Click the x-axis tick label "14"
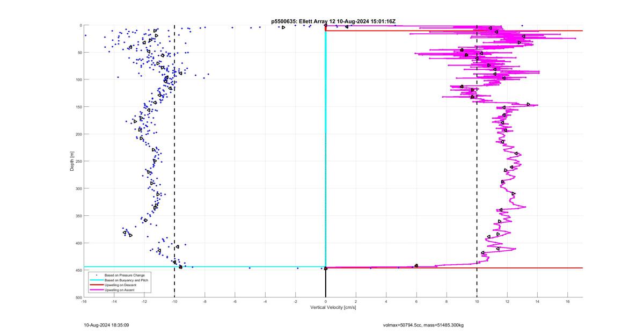The width and height of the screenshot is (644, 334). pos(537,302)
